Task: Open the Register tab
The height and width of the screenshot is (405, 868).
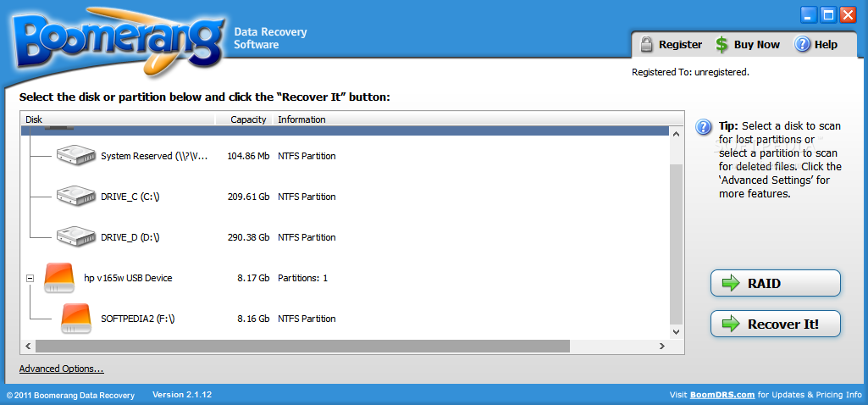Action: coord(671,44)
